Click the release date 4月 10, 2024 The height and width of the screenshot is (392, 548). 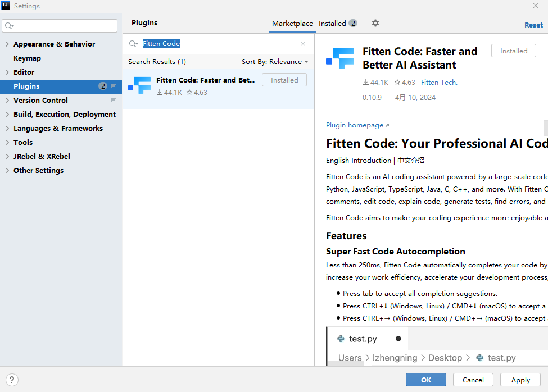pos(415,97)
